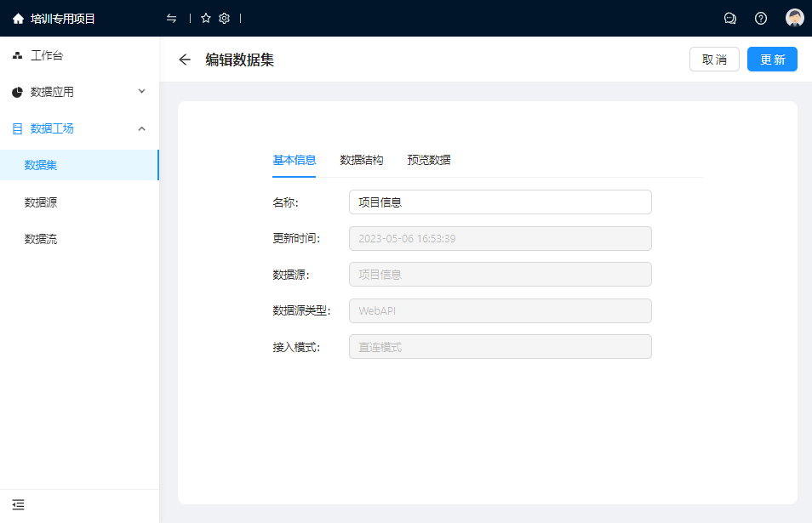Select 数据集 in the sidebar
Image resolution: width=812 pixels, height=523 pixels.
click(x=41, y=165)
